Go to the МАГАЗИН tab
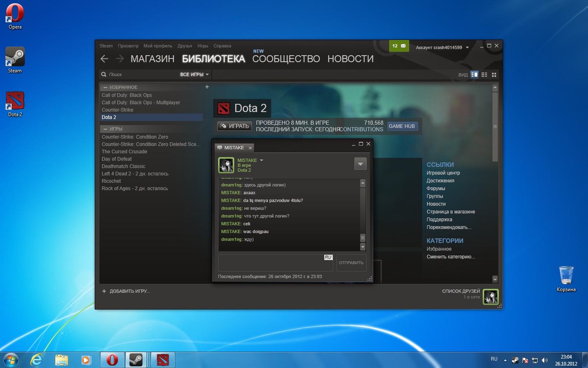The height and width of the screenshot is (368, 588). (153, 59)
